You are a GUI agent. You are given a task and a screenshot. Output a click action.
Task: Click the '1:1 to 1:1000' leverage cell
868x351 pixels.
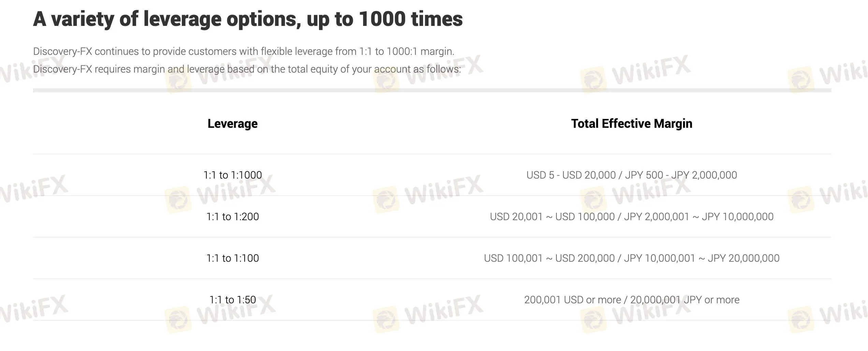click(233, 175)
